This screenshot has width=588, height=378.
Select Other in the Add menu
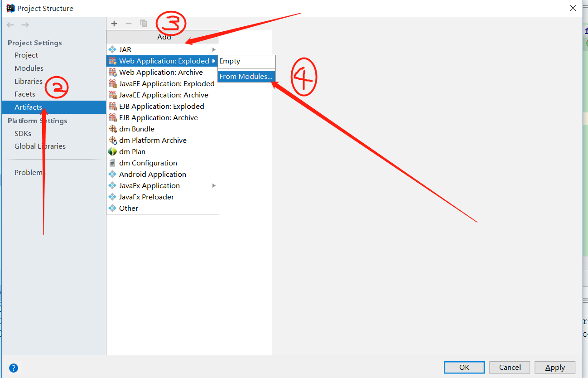162,208
